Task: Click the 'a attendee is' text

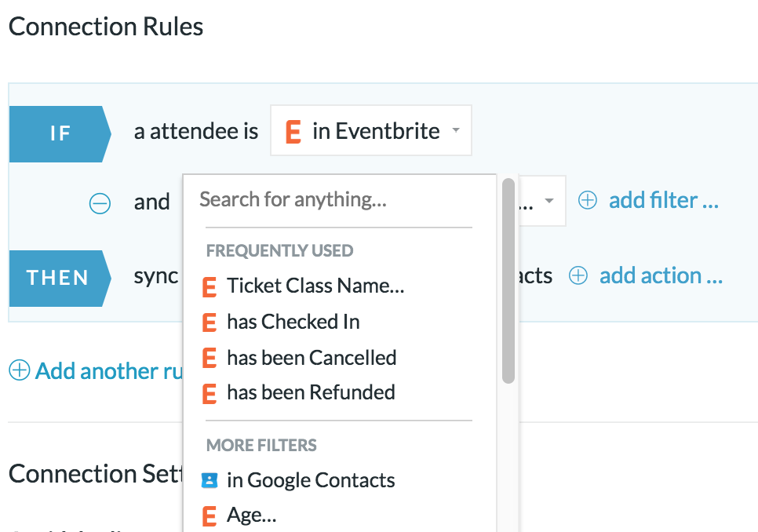Action: pos(196,131)
